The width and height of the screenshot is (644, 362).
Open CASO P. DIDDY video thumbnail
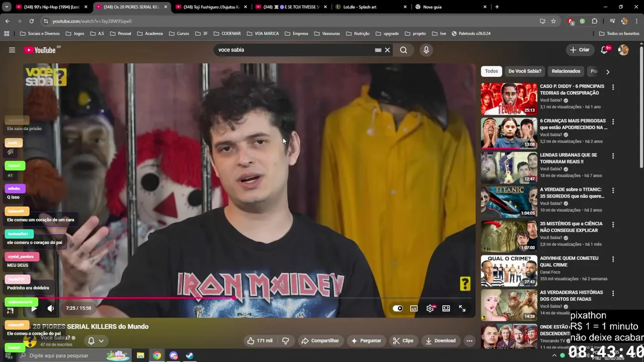click(x=509, y=99)
